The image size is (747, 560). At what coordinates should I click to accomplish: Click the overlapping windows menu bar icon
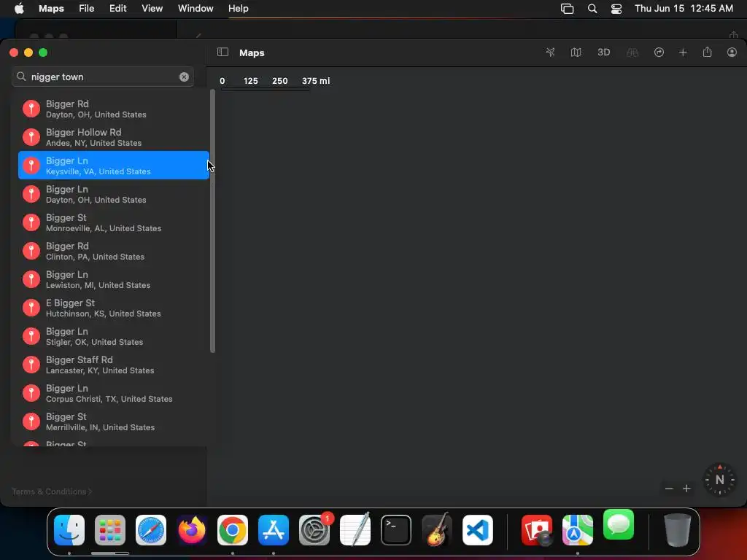coord(567,9)
